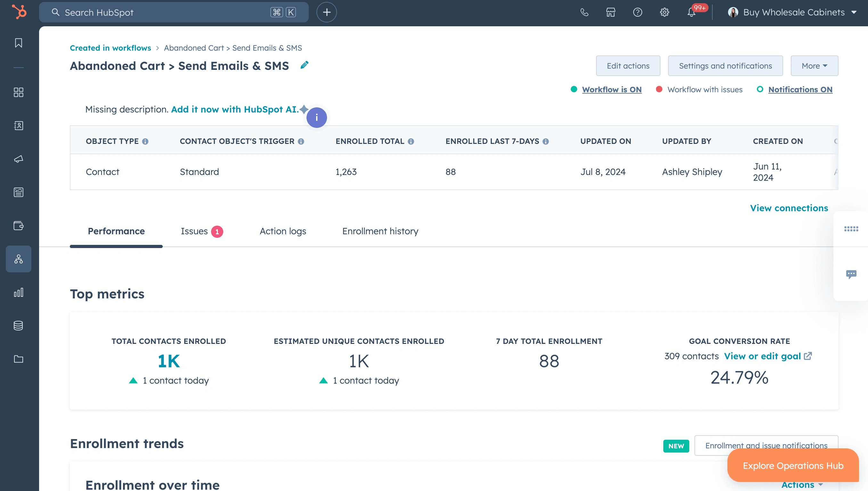Click the external link icon next to goal
868x491 pixels.
coord(808,356)
